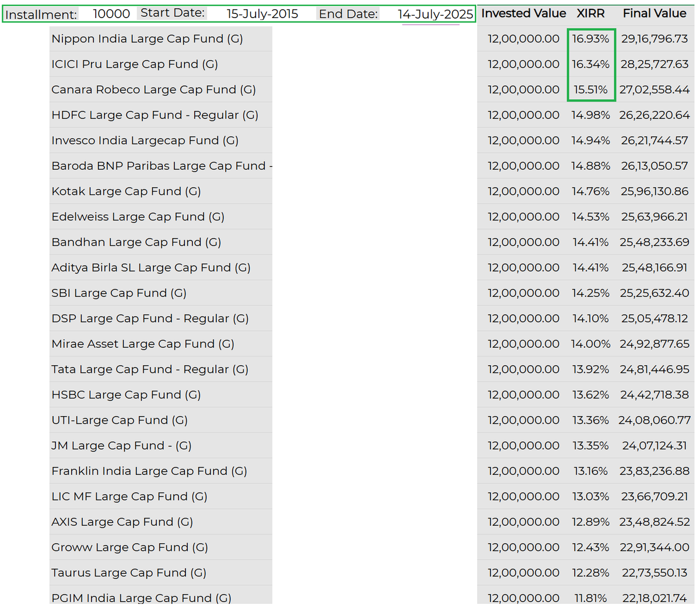Viewport: 700px width, 608px height.
Task: Select the Installment value 10000
Action: pos(111,13)
